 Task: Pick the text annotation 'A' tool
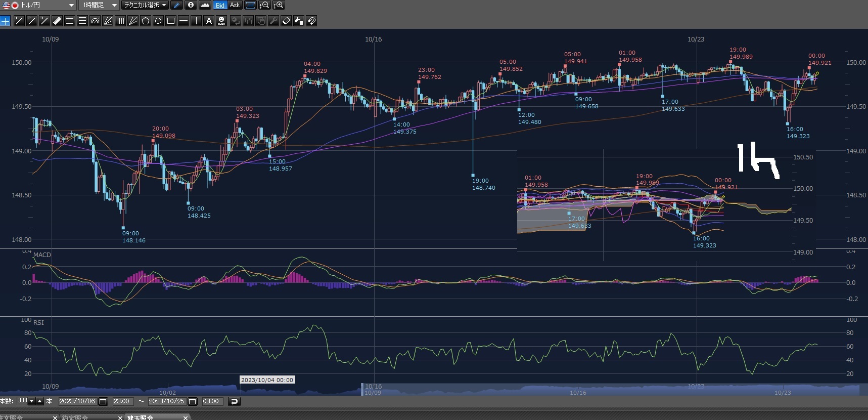pos(209,21)
